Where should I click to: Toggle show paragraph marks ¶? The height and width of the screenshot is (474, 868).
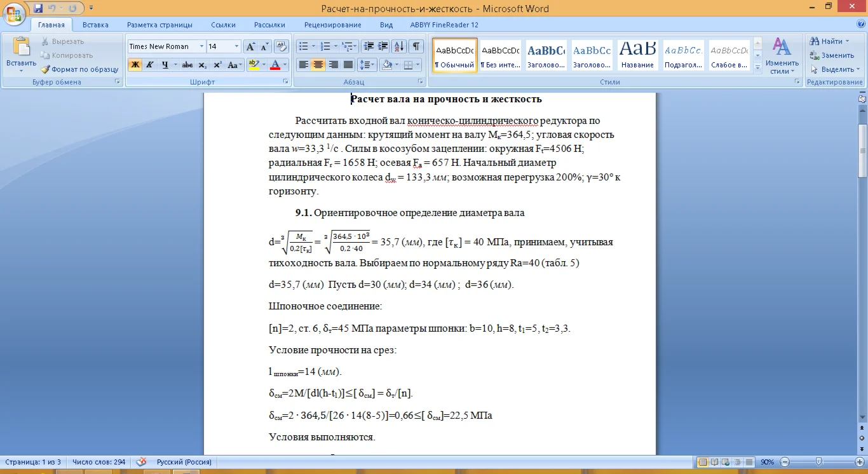tap(416, 46)
